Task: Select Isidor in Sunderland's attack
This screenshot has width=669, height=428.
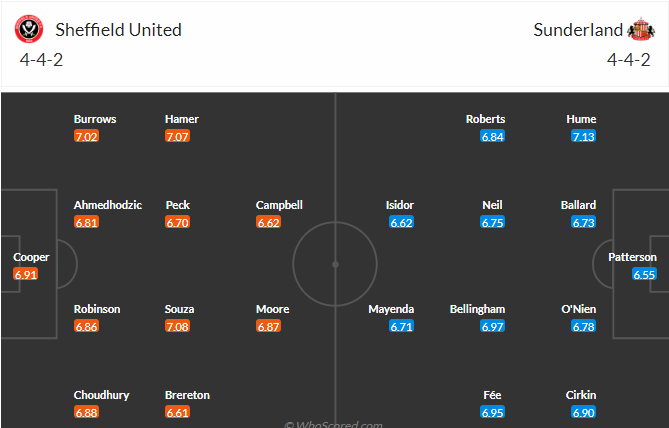Action: coord(400,205)
